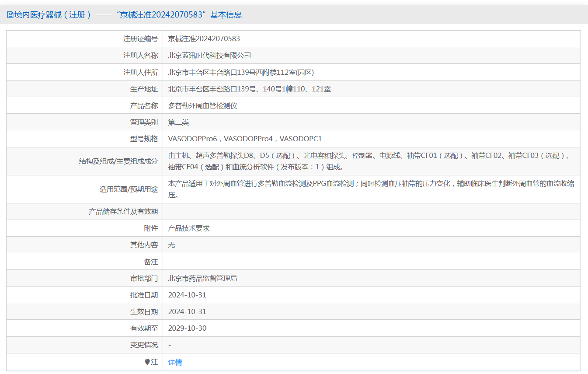Click the address ending in 西附楼112室(园区)
The width and height of the screenshot is (588, 374).
pyautogui.click(x=241, y=72)
